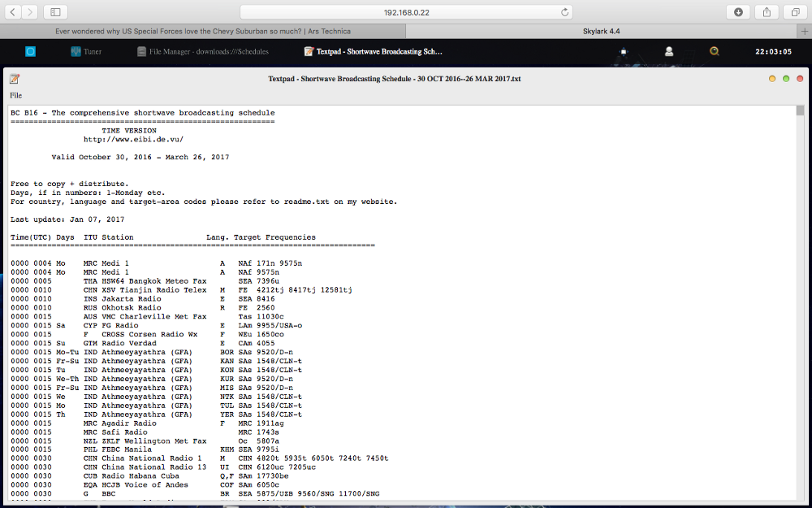
Task: Click the Textpad vertical scrollbar thumb
Action: click(x=800, y=111)
